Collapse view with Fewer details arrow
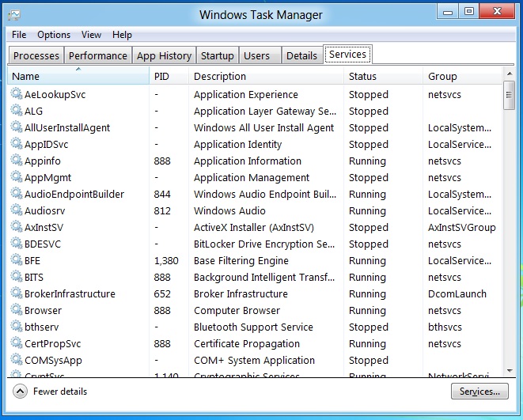523x420 pixels. click(20, 392)
